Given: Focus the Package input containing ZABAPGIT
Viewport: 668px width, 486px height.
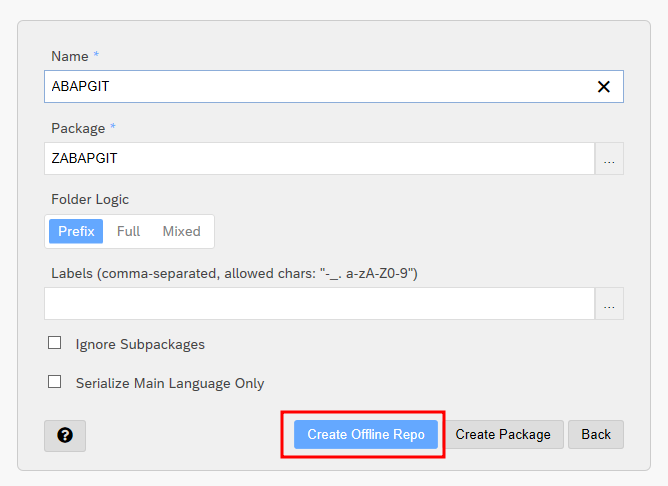Looking at the screenshot, I should click(320, 158).
